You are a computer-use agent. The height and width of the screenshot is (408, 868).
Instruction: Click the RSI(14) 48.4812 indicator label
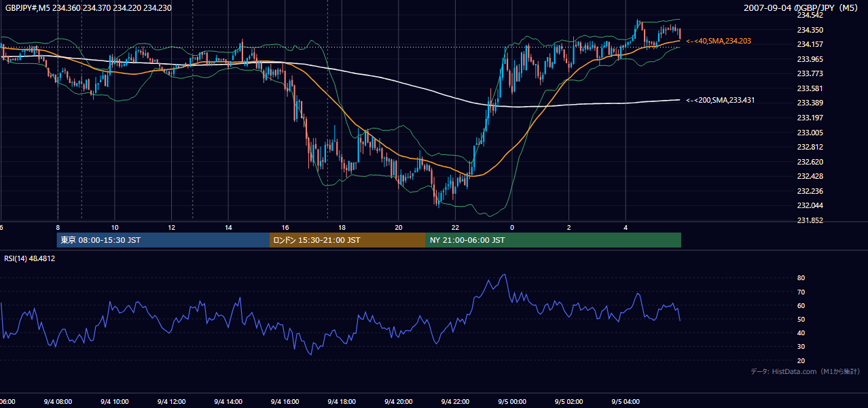click(x=30, y=258)
